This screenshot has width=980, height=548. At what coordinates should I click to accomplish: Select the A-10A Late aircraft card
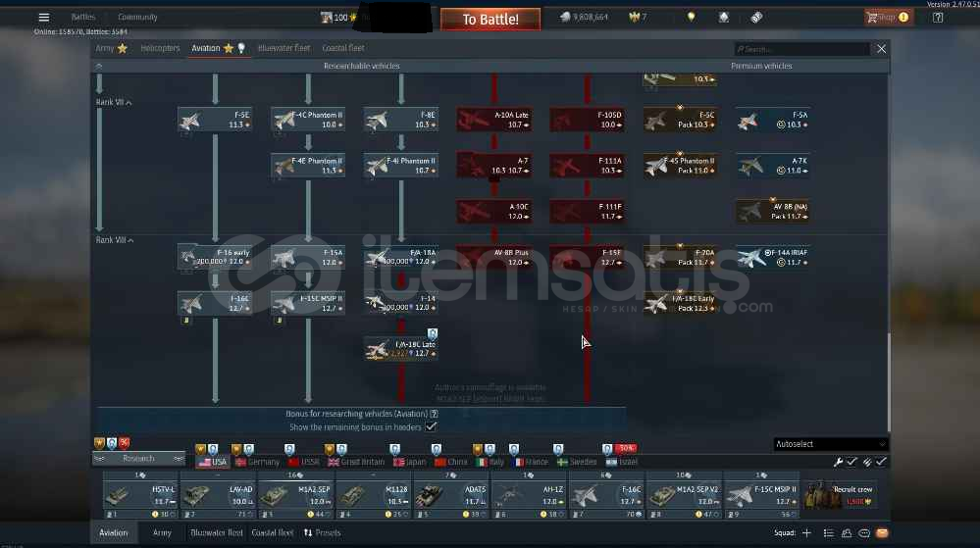click(x=493, y=120)
